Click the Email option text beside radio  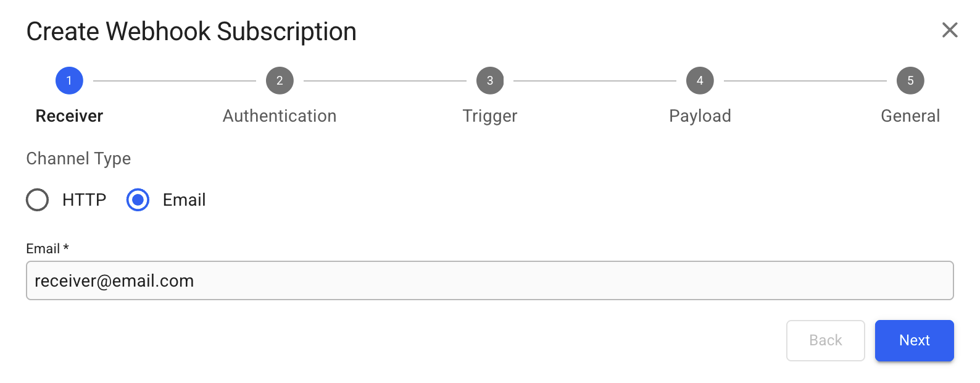point(184,200)
